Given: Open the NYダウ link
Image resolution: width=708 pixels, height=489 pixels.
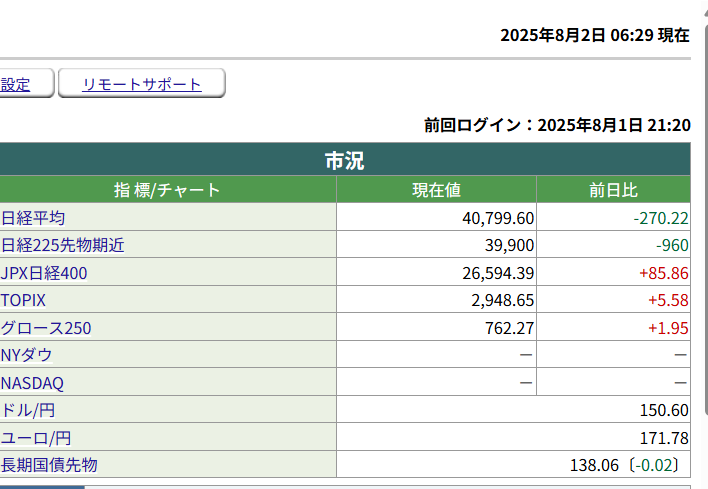Looking at the screenshot, I should tap(27, 355).
